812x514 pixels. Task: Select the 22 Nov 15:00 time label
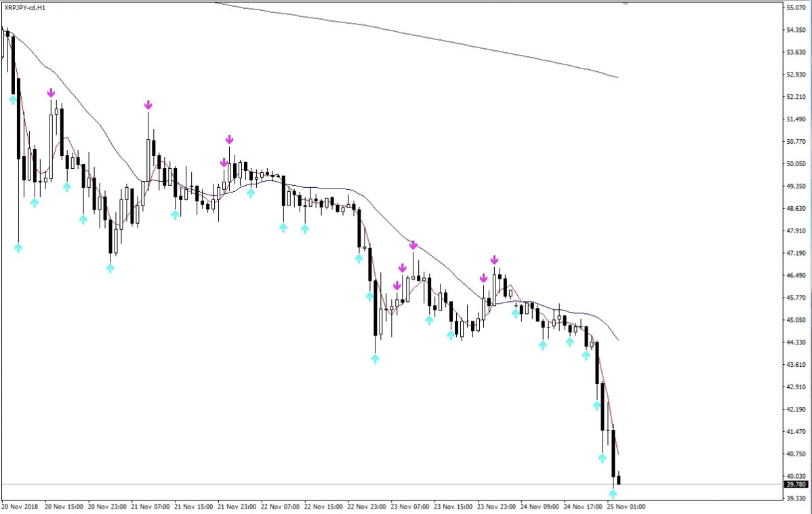pos(324,507)
